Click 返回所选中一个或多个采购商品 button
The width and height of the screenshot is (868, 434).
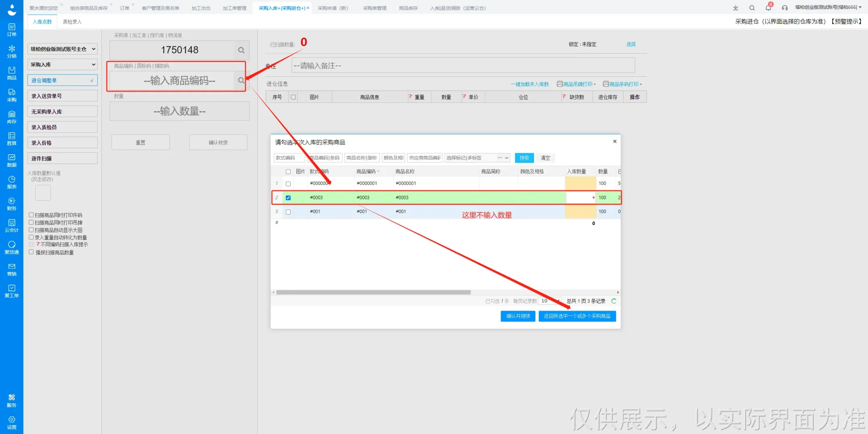[x=577, y=316]
